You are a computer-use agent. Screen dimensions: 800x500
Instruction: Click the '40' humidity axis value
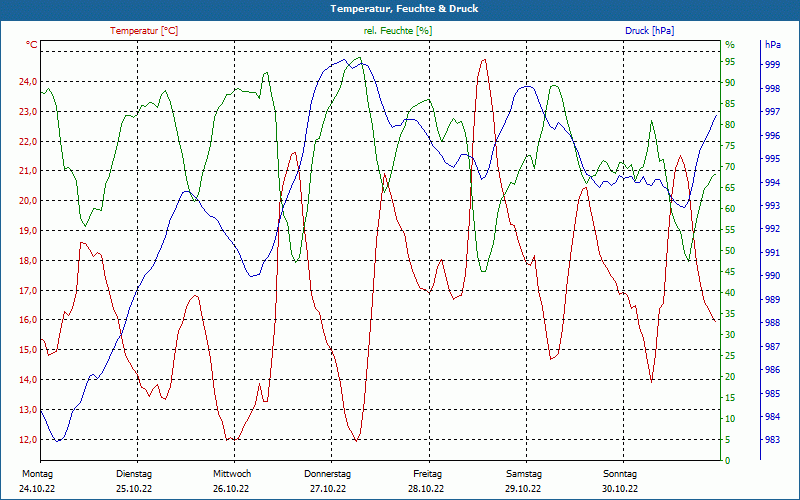(x=730, y=293)
